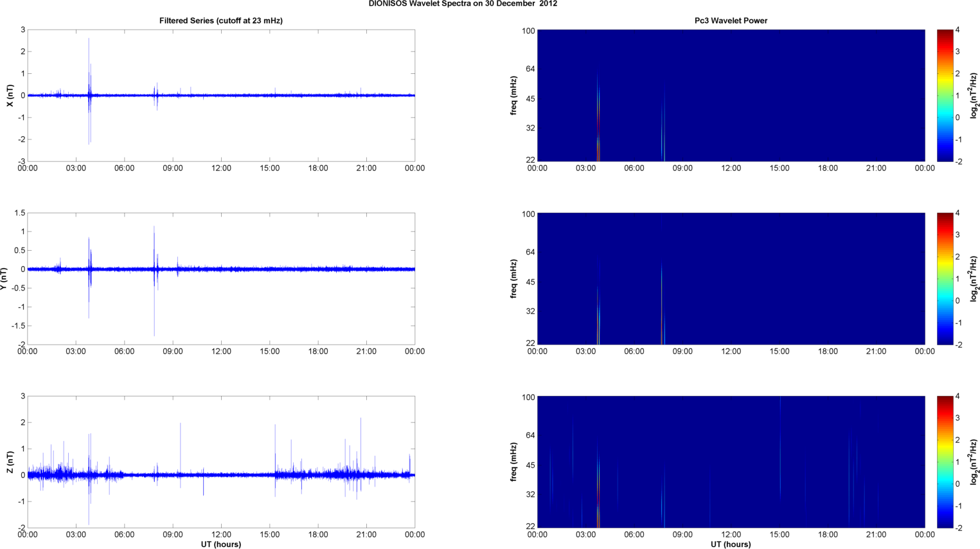Click the colorbar beside the top wavelet spectrogram
980x549 pixels.
tap(945, 95)
